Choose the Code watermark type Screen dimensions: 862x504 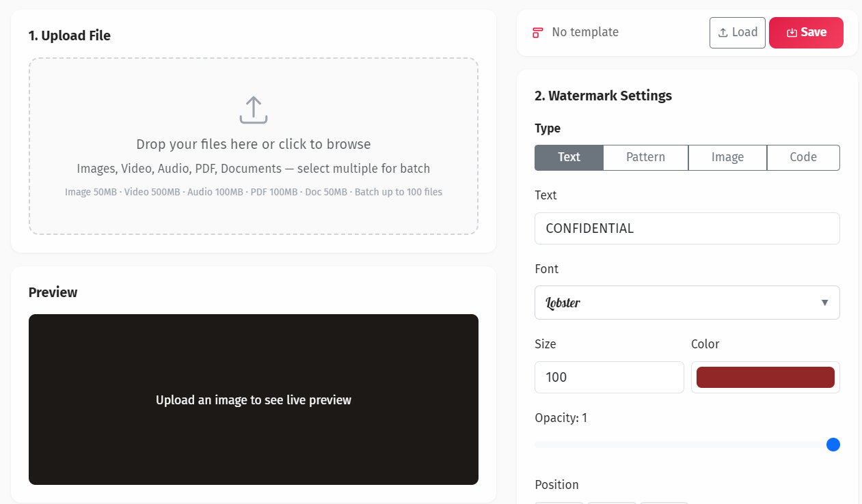tap(803, 157)
